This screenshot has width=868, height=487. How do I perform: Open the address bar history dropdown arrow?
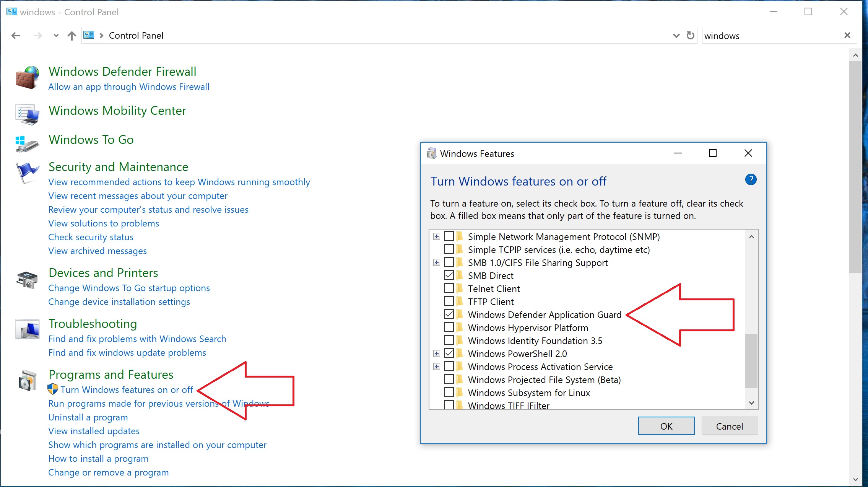click(x=676, y=36)
